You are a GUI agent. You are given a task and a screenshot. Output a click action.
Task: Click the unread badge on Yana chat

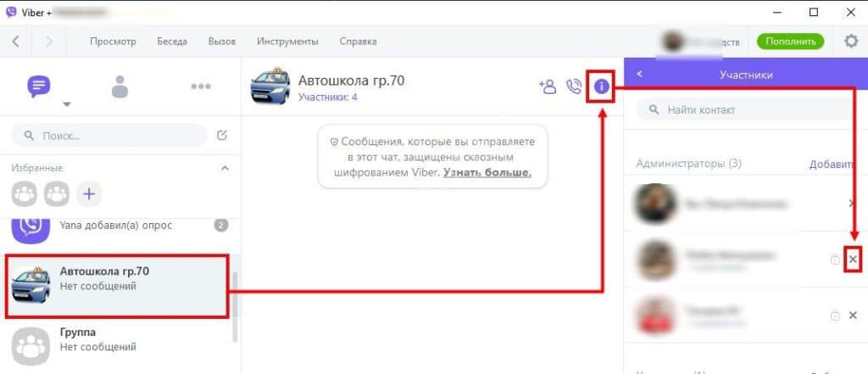click(x=221, y=225)
